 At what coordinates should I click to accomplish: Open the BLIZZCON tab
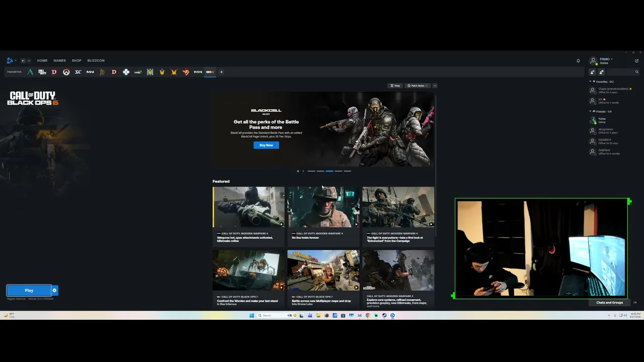coord(96,61)
